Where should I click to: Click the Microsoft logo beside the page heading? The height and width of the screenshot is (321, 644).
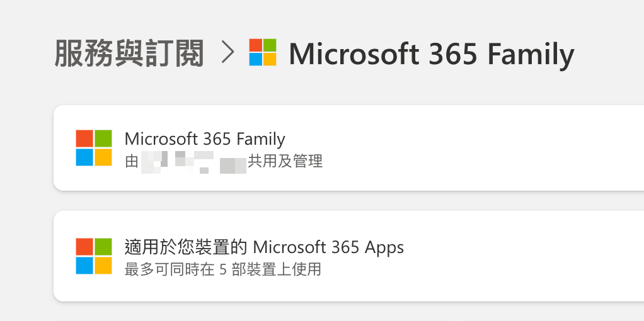point(263,52)
